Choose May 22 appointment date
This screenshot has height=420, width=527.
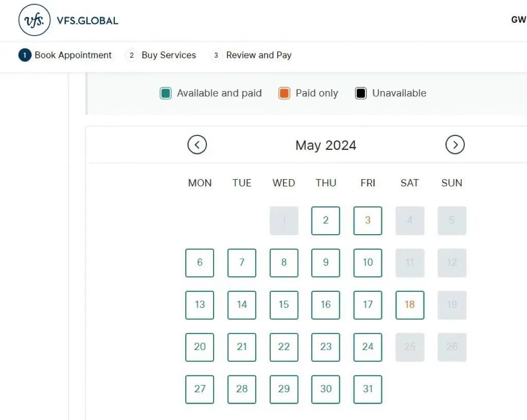click(284, 347)
